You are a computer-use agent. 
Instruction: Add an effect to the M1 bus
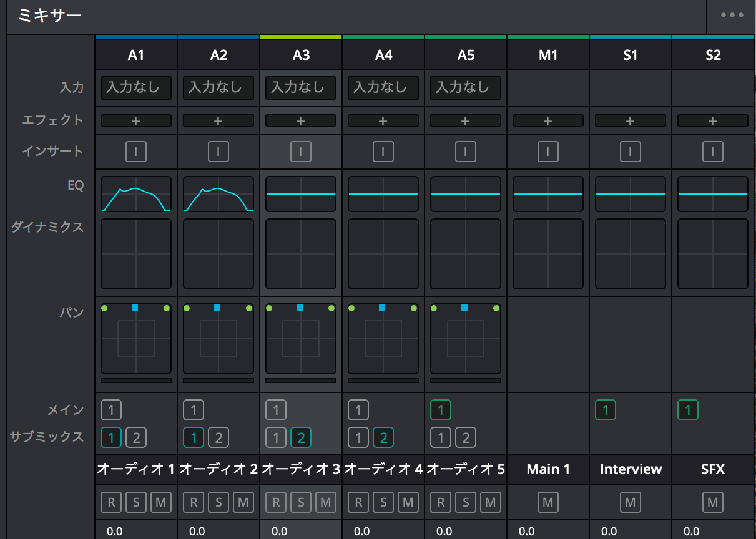[x=547, y=120]
